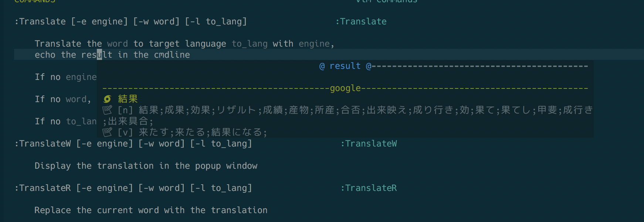
Task: Follow the :TranslateW help tag link
Action: [x=369, y=144]
